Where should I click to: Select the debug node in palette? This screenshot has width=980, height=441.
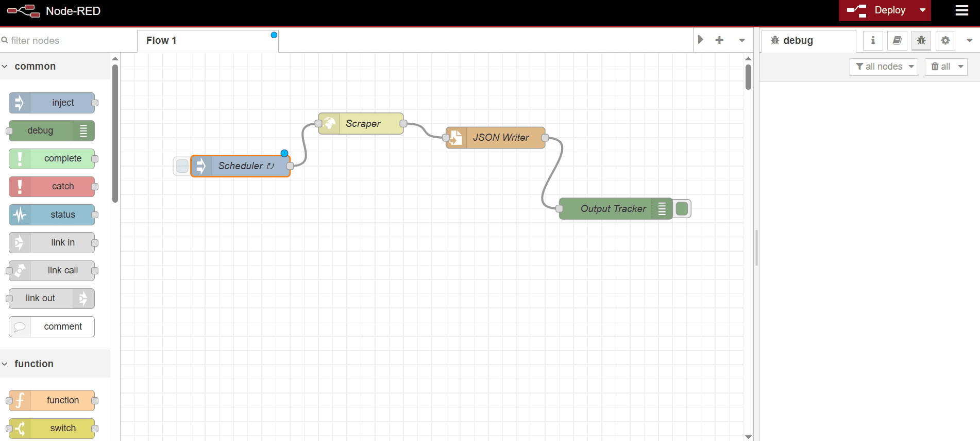[x=52, y=130]
